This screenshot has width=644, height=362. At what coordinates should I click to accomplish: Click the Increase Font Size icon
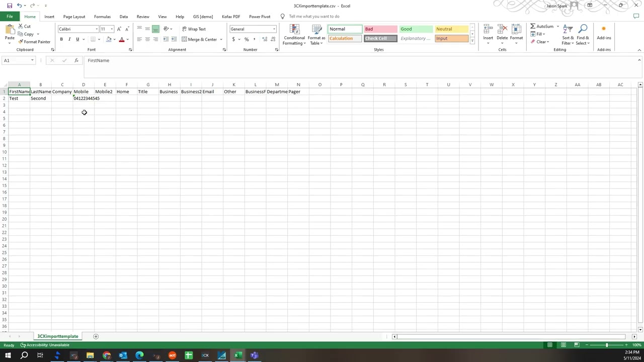tap(119, 29)
